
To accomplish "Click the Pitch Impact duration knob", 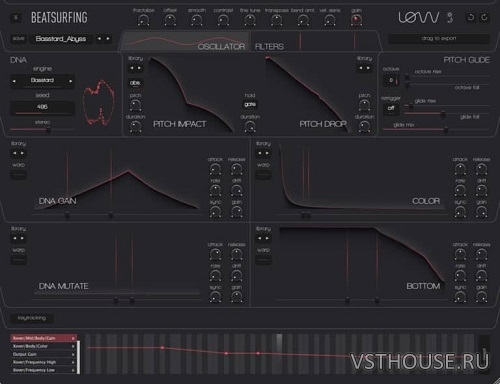I will point(135,127).
